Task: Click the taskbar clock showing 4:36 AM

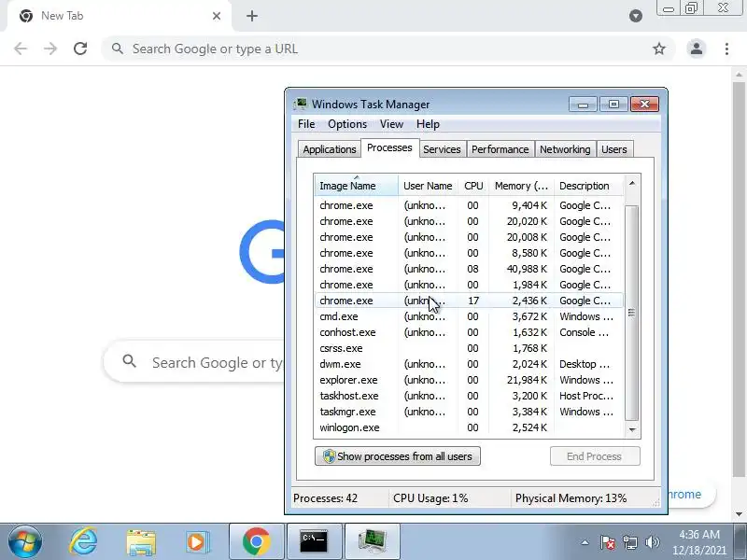Action: [x=698, y=542]
